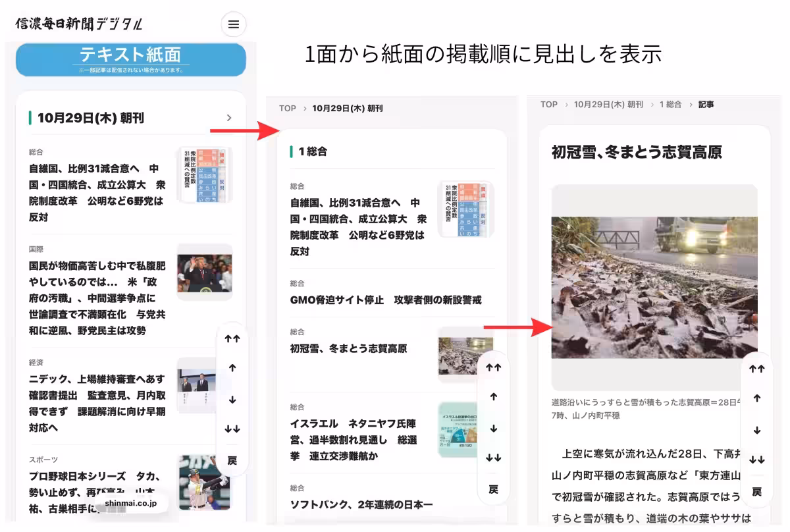Click 1 総合 breadcrumb in article panel
The image size is (790, 532).
click(x=670, y=104)
